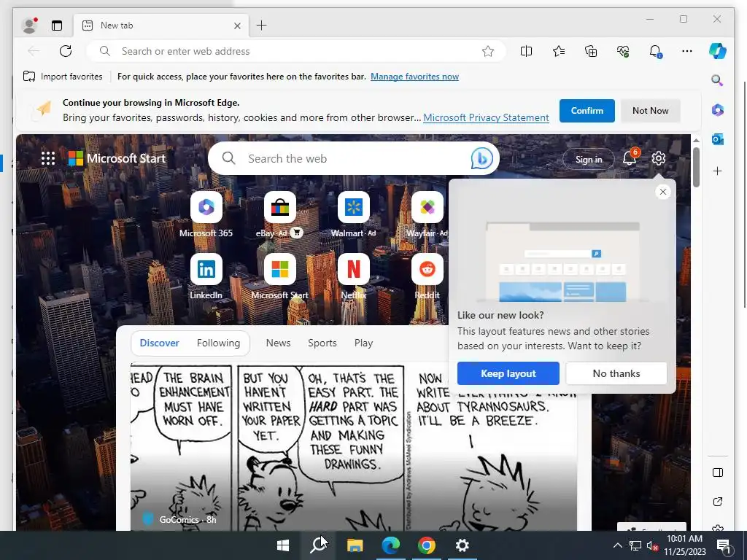This screenshot has width=747, height=560.
Task: Click Confirm on the import banner
Action: tap(587, 111)
